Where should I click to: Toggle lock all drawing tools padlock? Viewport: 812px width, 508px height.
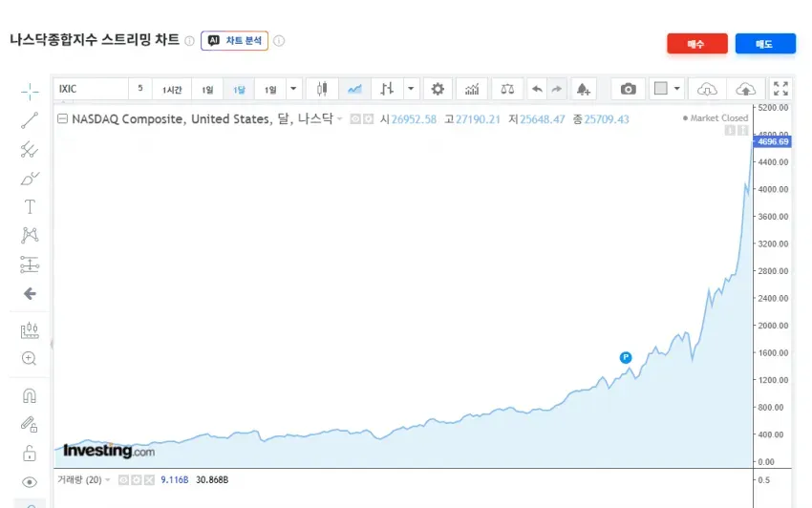click(x=30, y=454)
